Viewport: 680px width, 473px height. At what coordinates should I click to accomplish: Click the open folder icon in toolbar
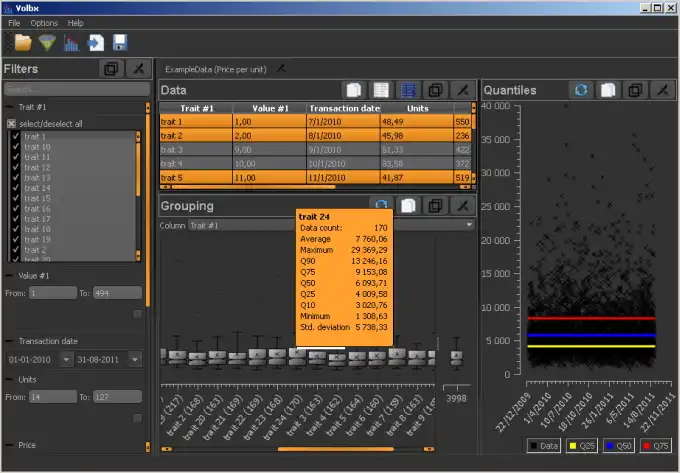(22, 43)
